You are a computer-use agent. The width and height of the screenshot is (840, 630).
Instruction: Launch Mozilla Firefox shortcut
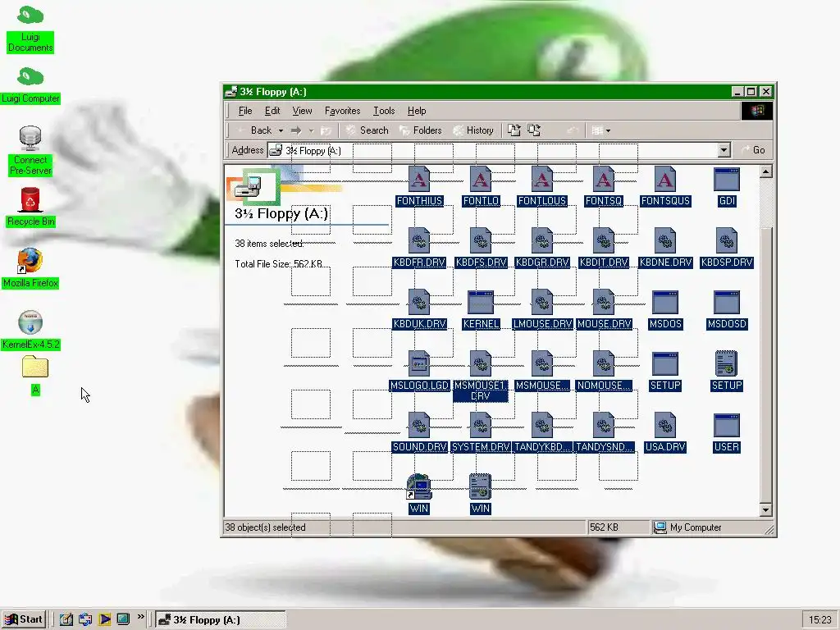click(30, 268)
